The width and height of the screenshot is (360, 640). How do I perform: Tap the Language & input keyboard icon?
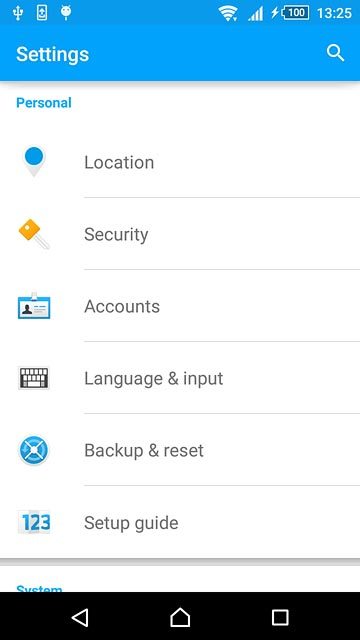pyautogui.click(x=34, y=378)
